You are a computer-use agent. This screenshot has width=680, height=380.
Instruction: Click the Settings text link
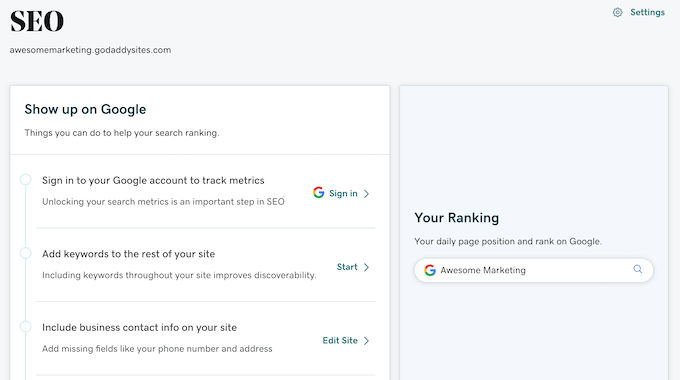pyautogui.click(x=647, y=12)
